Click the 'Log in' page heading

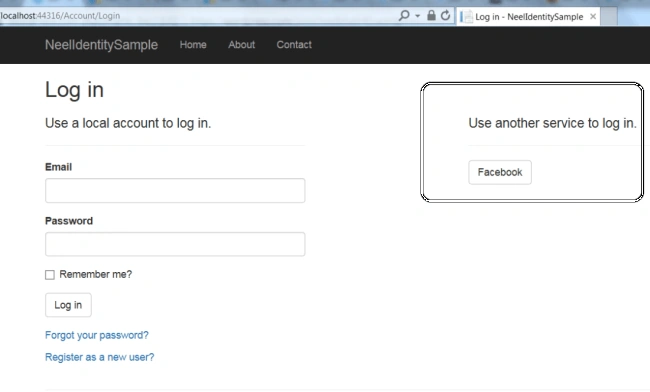point(74,90)
